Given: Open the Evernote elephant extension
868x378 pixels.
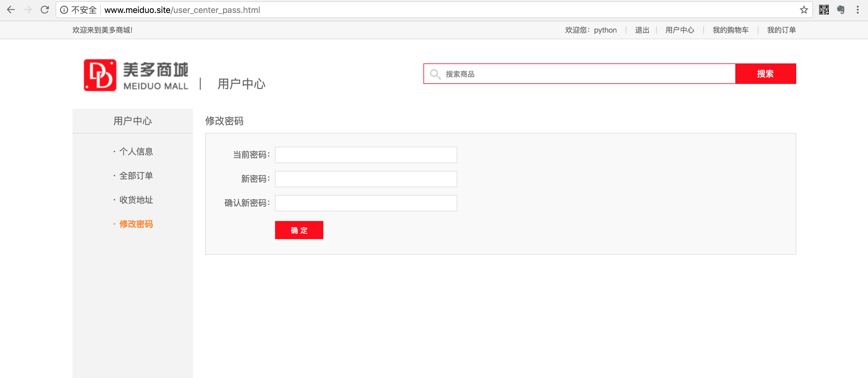Looking at the screenshot, I should click(x=840, y=10).
